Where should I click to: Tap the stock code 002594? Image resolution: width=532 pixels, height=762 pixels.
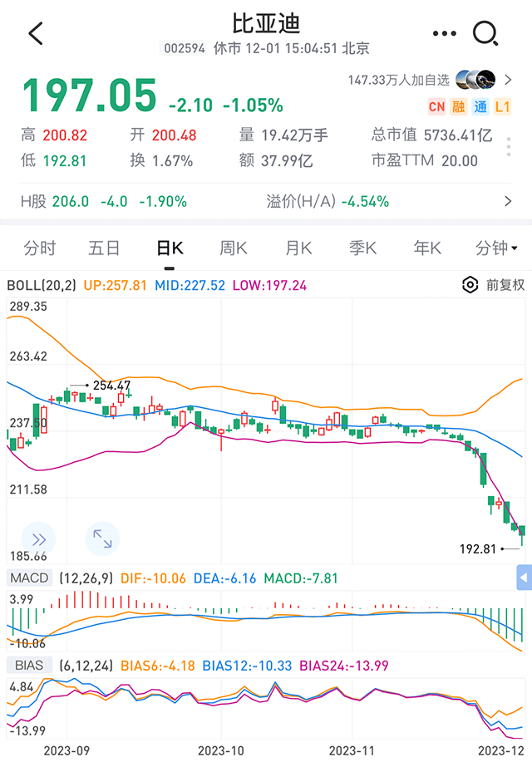(185, 48)
